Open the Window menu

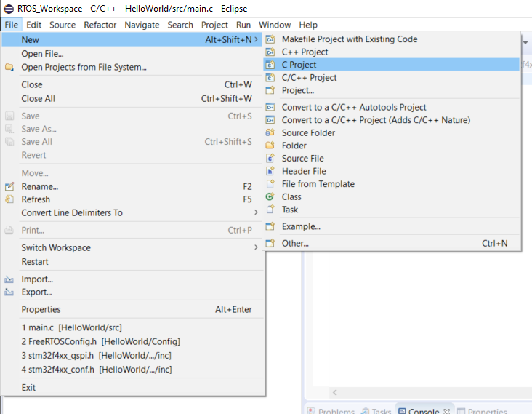(275, 25)
